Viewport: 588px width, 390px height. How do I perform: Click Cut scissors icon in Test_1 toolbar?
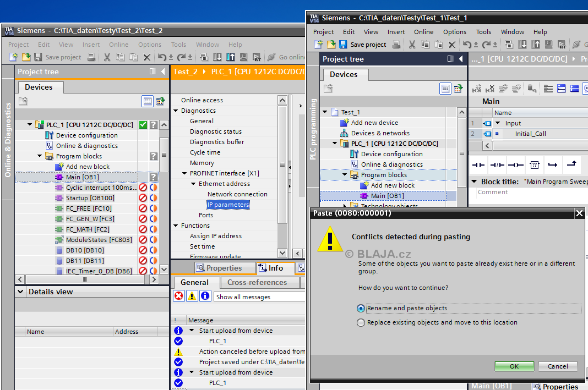412,45
